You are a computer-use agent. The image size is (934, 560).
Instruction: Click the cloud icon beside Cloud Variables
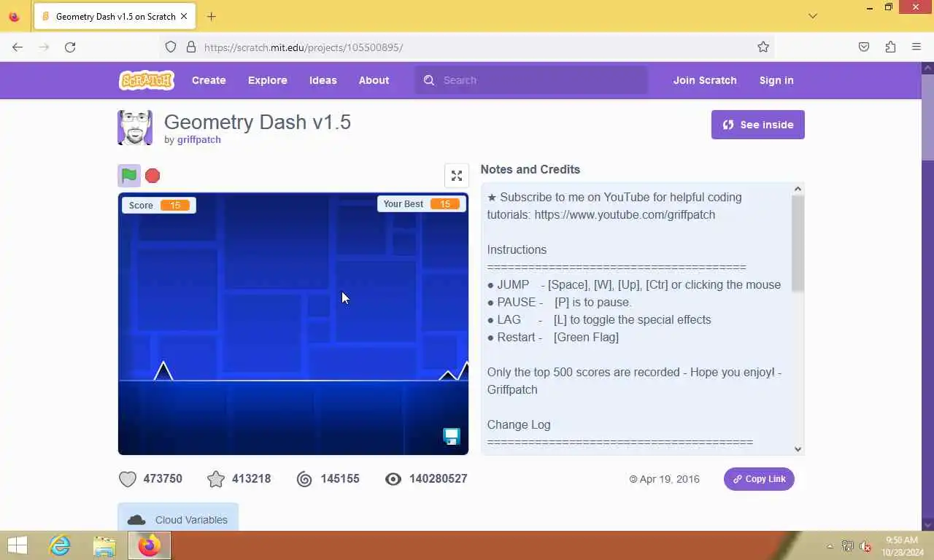136,520
